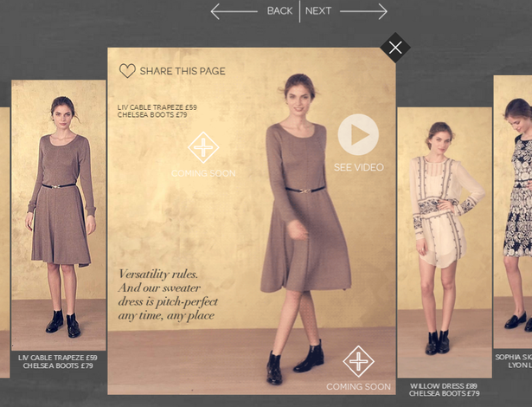The height and width of the screenshot is (407, 532).
Task: Click the NEXT navigation text
Action: [318, 11]
